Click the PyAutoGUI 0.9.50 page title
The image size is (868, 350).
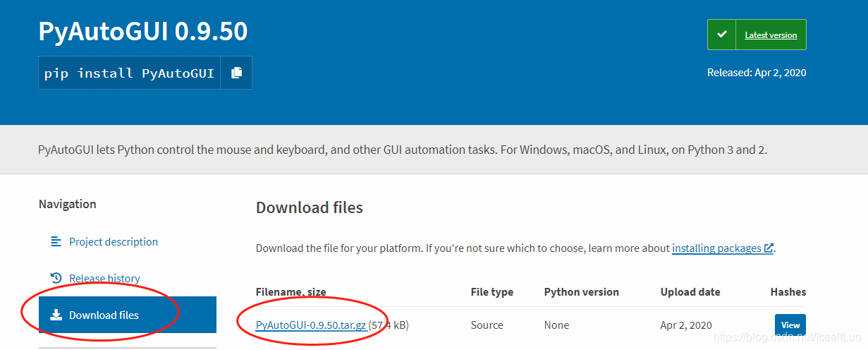pyautogui.click(x=143, y=32)
